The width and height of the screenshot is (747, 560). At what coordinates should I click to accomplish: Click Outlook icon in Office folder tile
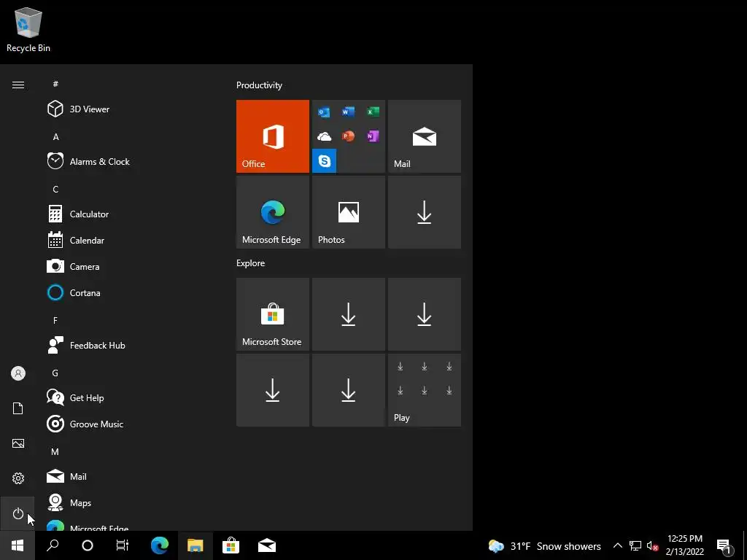(324, 112)
